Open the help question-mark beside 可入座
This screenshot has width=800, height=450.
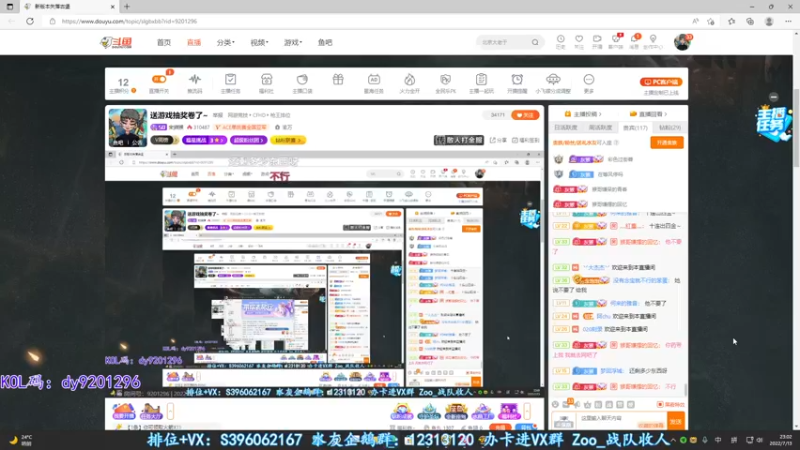coord(616,143)
